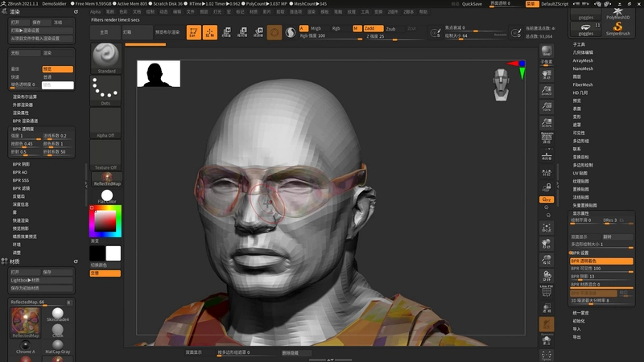The height and width of the screenshot is (362, 644).
Task: Open the 工具 menu
Action: [365, 12]
